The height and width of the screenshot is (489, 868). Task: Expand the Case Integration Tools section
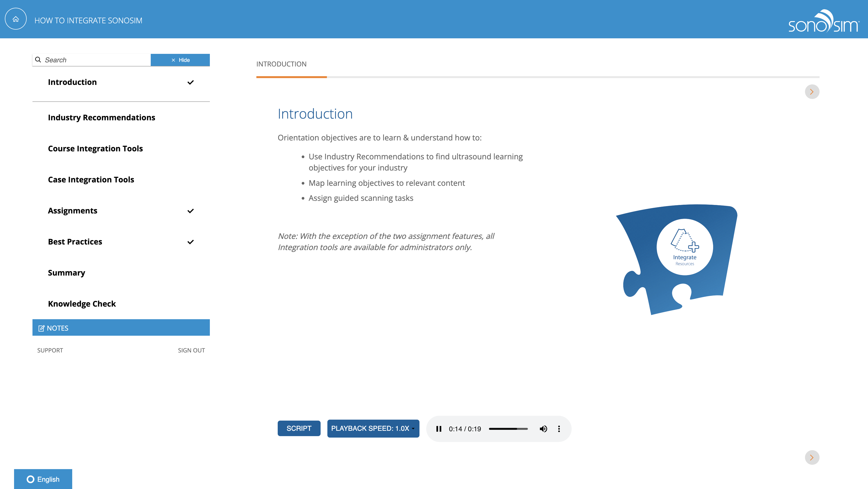91,179
